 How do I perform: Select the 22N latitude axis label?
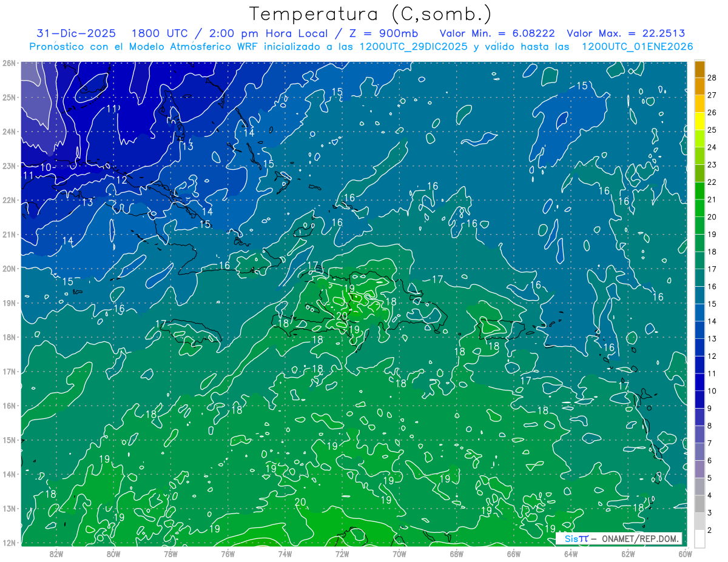tap(8, 200)
